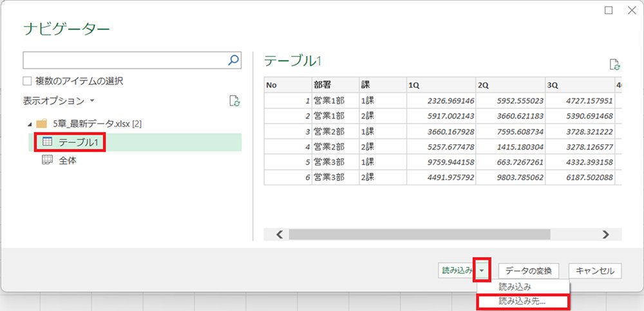Click the preview scrollbar left arrow
The height and width of the screenshot is (311, 644).
click(x=279, y=234)
